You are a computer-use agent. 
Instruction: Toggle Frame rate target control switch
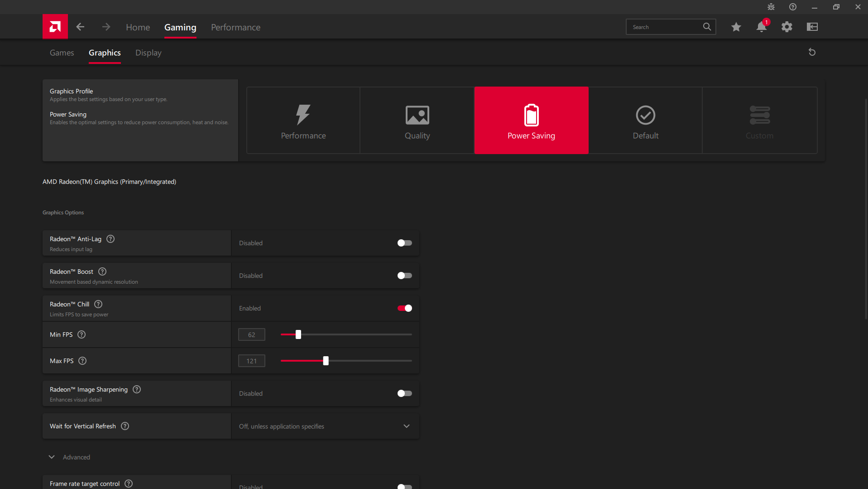tap(404, 487)
